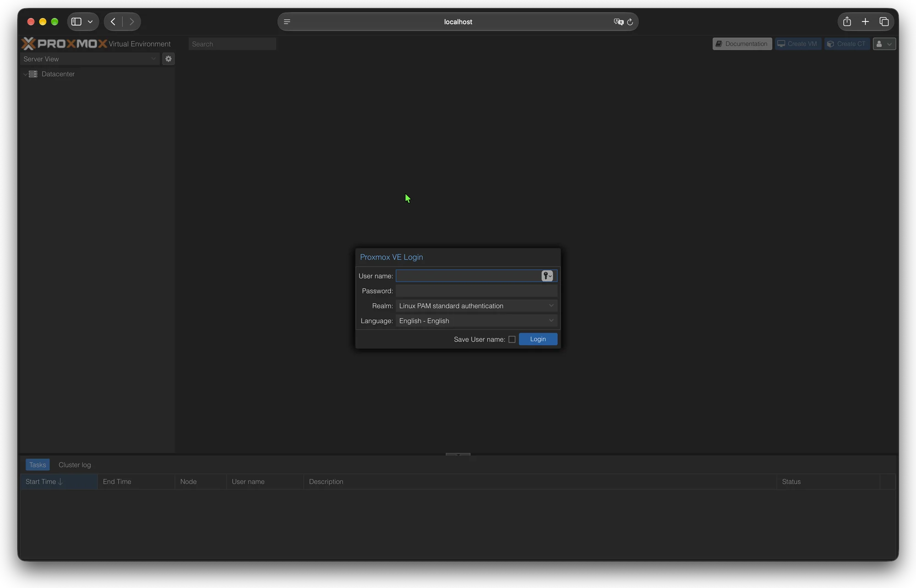Sort by the User name column header

[265, 482]
